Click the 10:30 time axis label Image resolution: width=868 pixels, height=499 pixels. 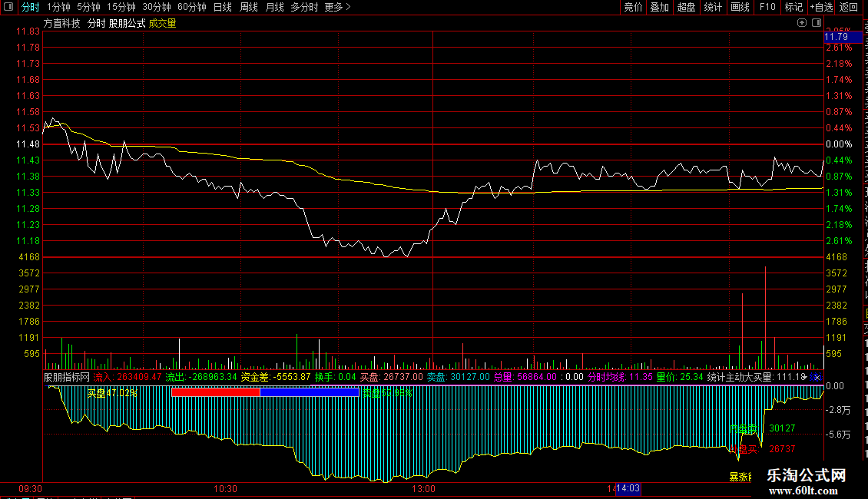coord(225,489)
